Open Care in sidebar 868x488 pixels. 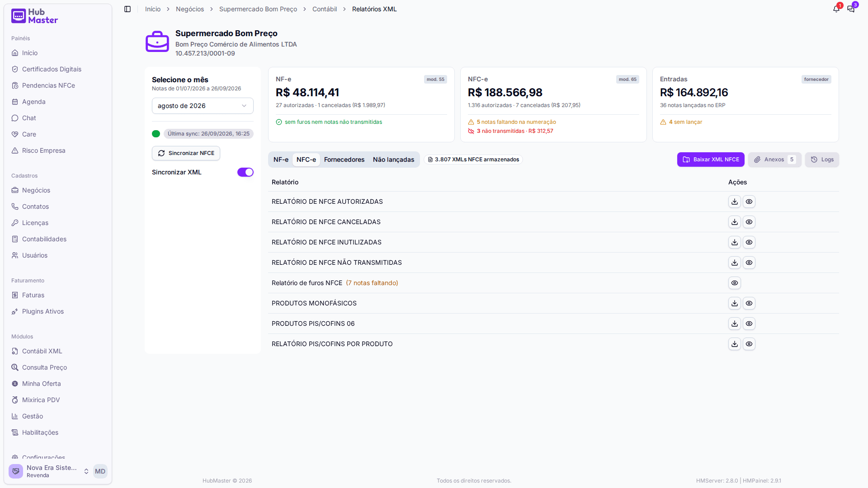(58, 134)
